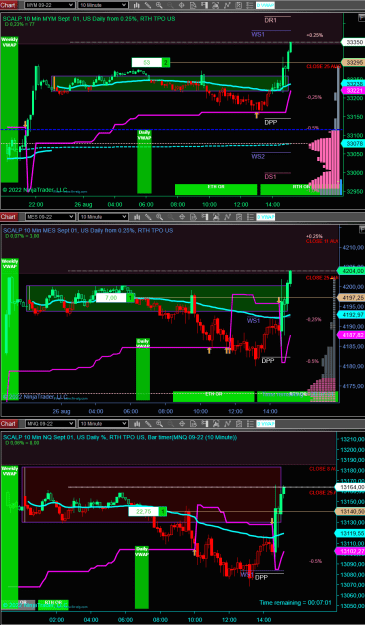Screen dimensions: 365x625
Task: Open bar type selector in MNQ chart toolbar
Action: coord(136,423)
